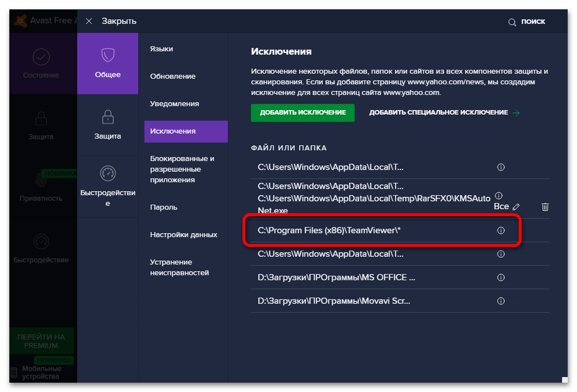The height and width of the screenshot is (392, 577).
Task: Click the pencil edit icon for KMSAuto exclusion
Action: coord(516,207)
